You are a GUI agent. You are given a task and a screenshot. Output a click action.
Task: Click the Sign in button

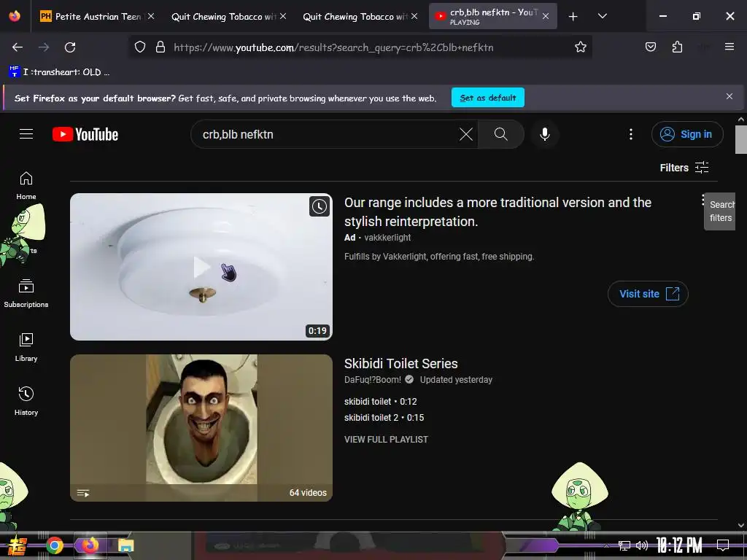coord(687,134)
